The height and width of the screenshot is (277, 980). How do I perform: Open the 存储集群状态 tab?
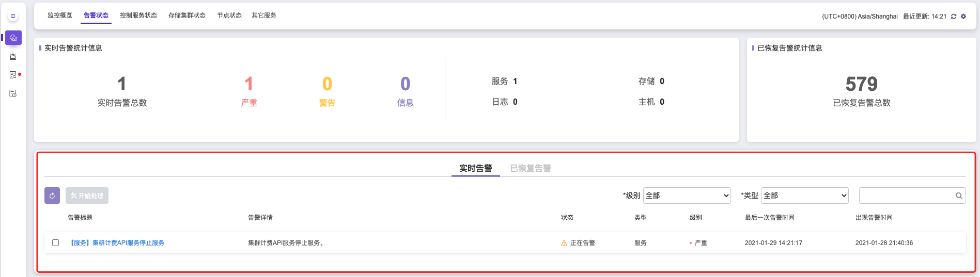(x=187, y=15)
